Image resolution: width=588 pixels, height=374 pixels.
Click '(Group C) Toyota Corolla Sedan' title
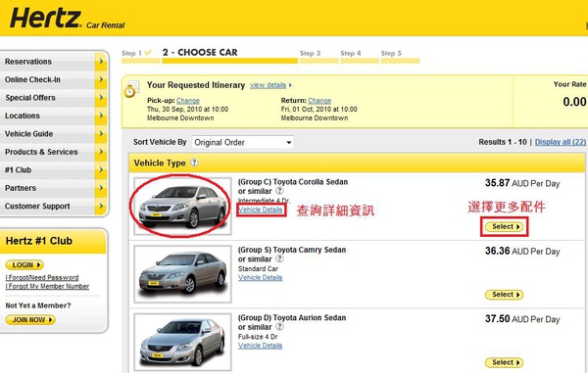click(x=293, y=182)
